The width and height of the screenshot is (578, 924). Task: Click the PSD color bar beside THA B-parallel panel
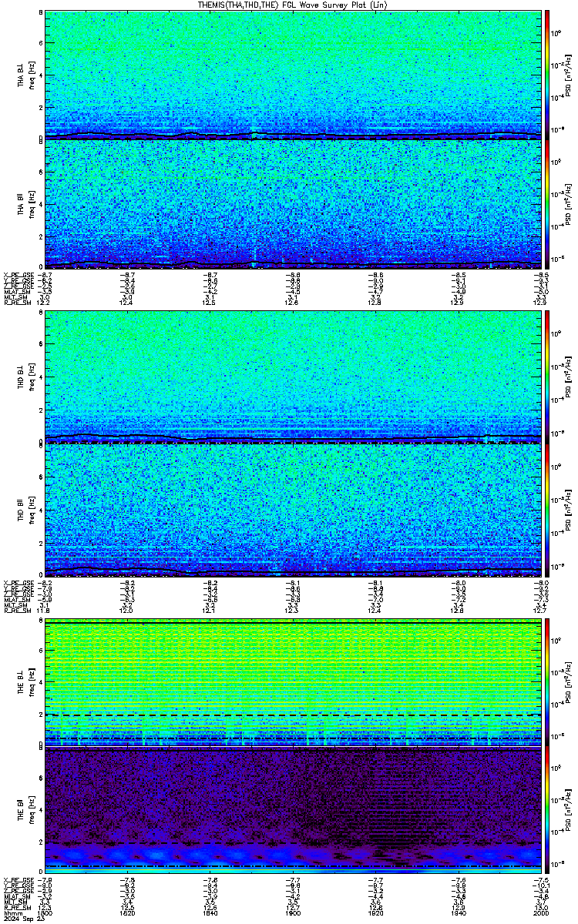click(x=548, y=204)
